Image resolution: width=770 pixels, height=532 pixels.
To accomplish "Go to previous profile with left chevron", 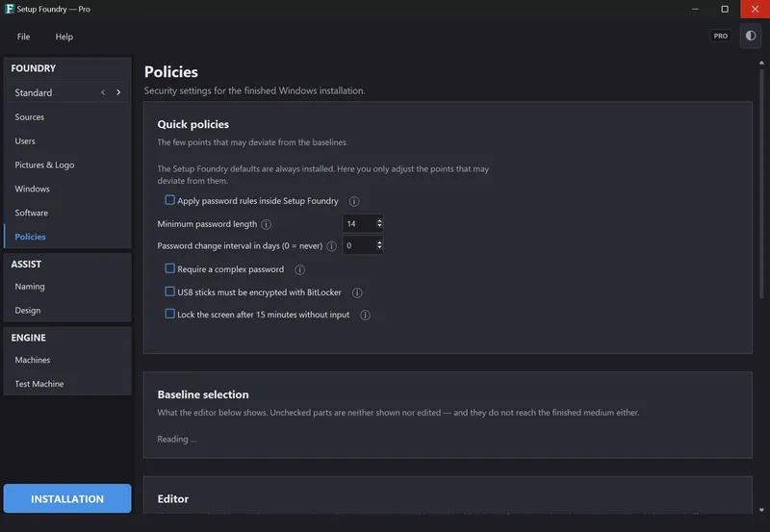I will click(x=103, y=92).
